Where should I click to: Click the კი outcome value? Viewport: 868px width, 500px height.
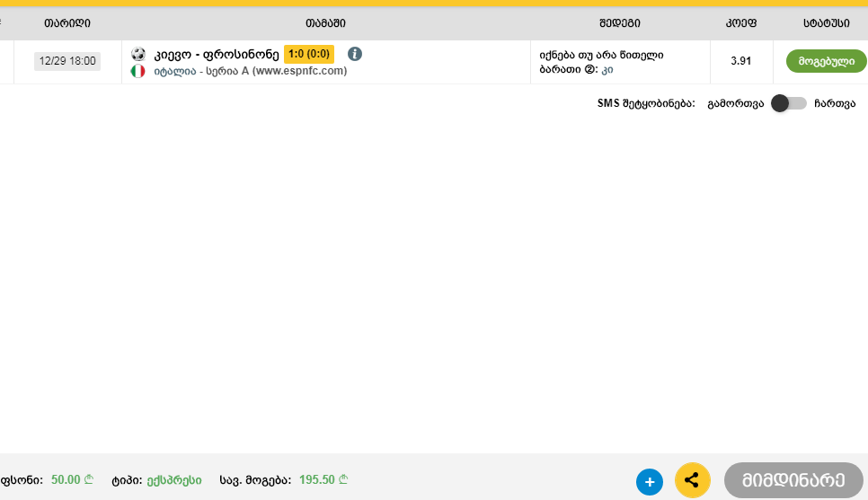coord(607,69)
